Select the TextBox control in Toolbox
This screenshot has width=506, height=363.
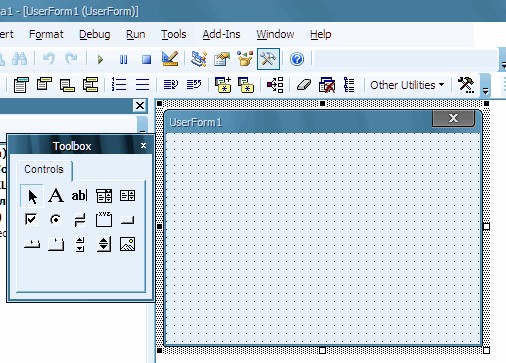point(80,196)
